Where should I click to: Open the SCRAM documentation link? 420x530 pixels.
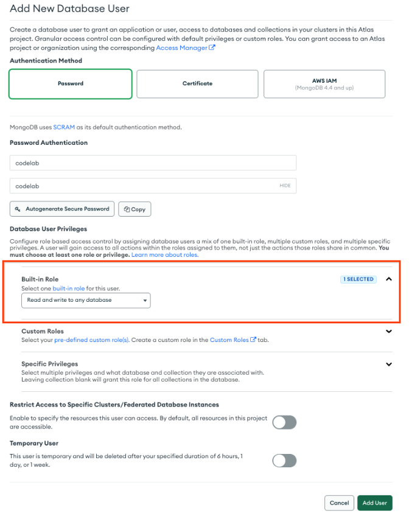(63, 127)
